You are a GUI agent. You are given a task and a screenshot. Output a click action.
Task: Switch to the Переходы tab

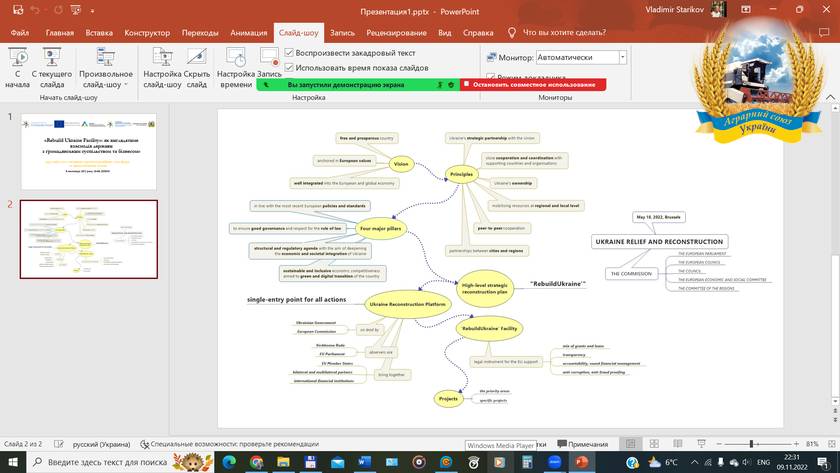point(200,33)
